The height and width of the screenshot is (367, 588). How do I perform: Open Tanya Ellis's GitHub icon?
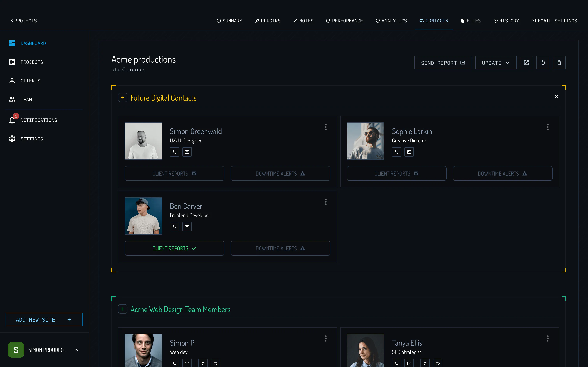pyautogui.click(x=437, y=363)
